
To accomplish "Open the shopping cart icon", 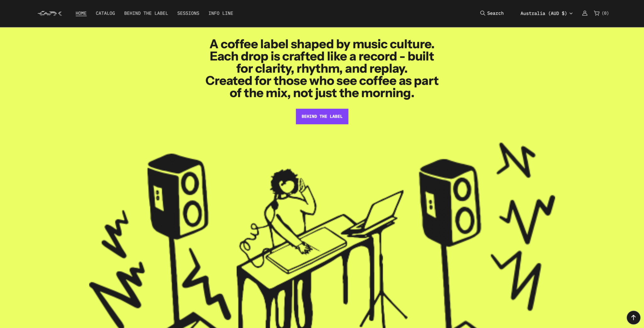I will tap(597, 13).
